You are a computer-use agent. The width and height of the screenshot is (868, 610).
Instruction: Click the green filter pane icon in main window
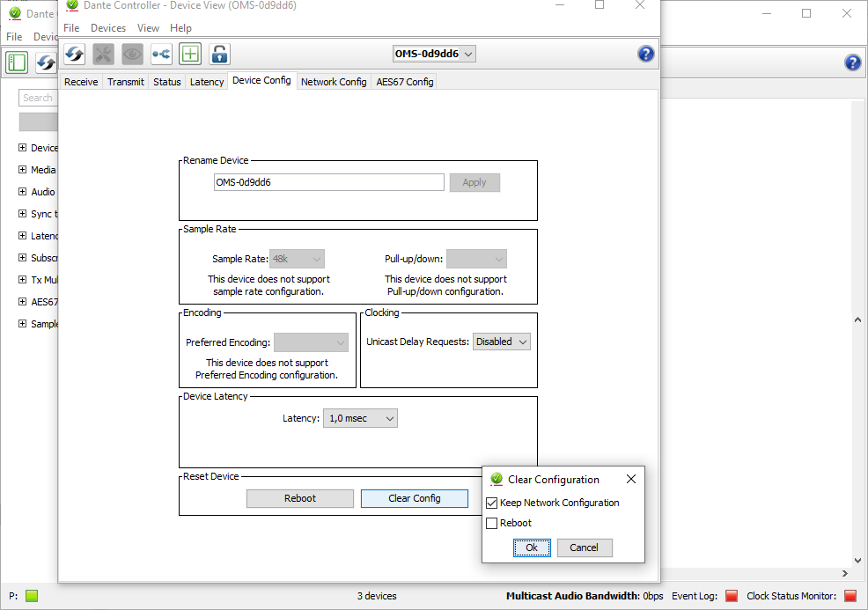pyautogui.click(x=17, y=62)
